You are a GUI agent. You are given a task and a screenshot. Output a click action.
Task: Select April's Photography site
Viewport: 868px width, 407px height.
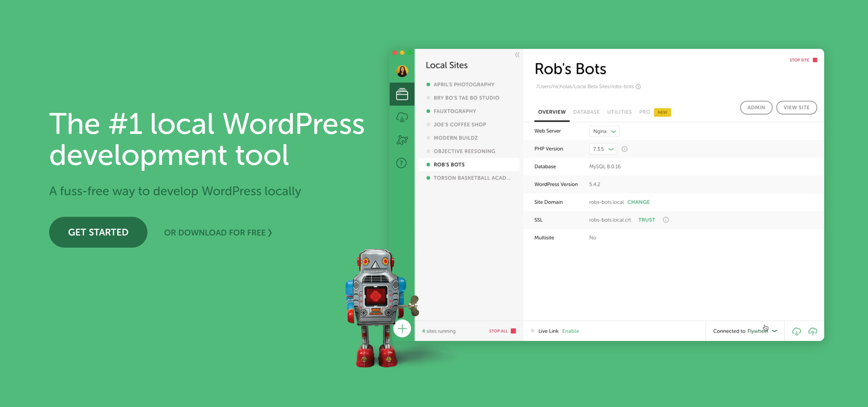468,85
